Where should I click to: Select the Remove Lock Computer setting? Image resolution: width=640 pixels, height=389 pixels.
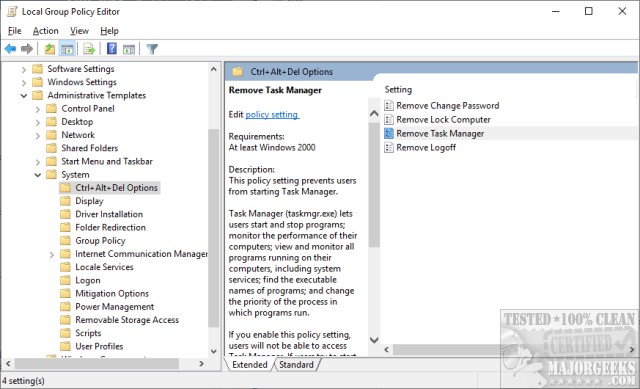pyautogui.click(x=443, y=120)
